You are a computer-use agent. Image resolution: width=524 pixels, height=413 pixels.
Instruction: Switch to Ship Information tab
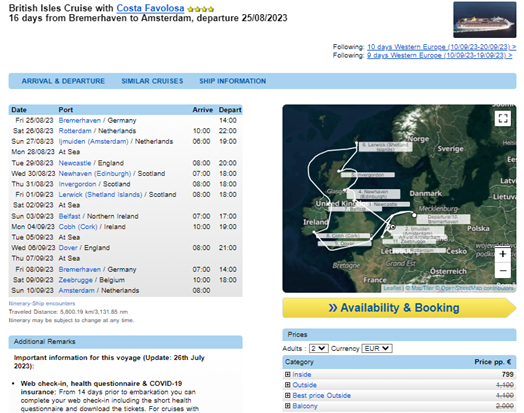233,81
